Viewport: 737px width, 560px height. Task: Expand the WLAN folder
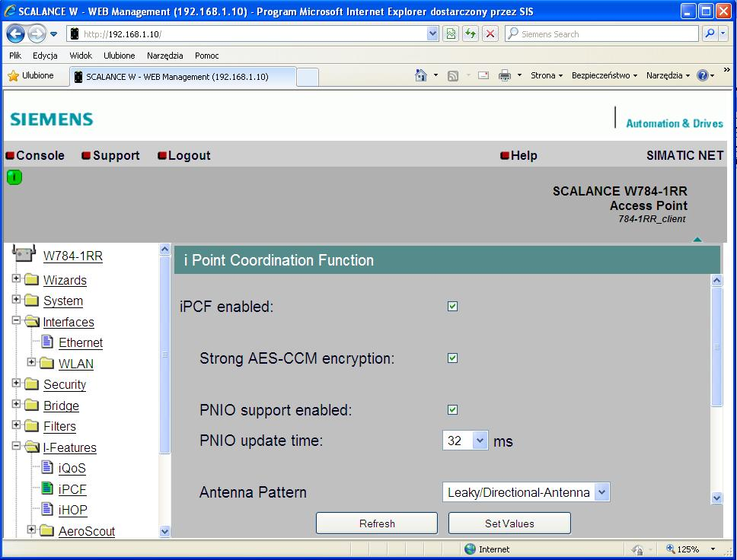tap(31, 361)
